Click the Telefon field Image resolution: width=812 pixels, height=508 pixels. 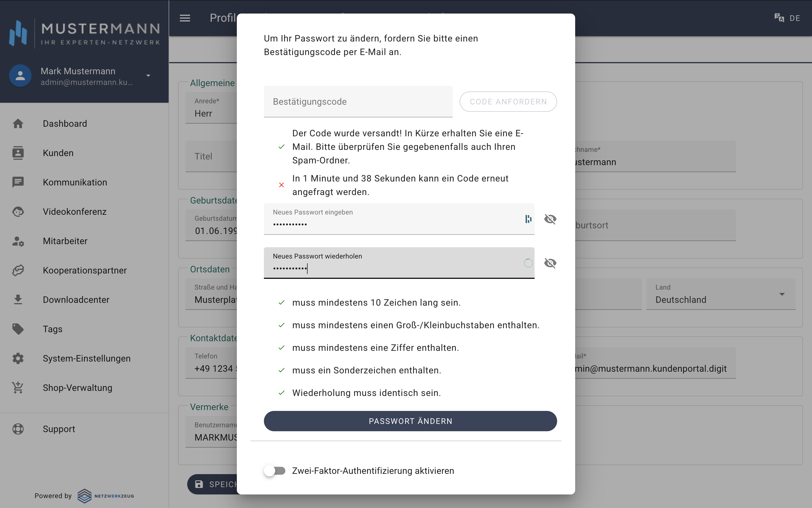[x=211, y=363]
